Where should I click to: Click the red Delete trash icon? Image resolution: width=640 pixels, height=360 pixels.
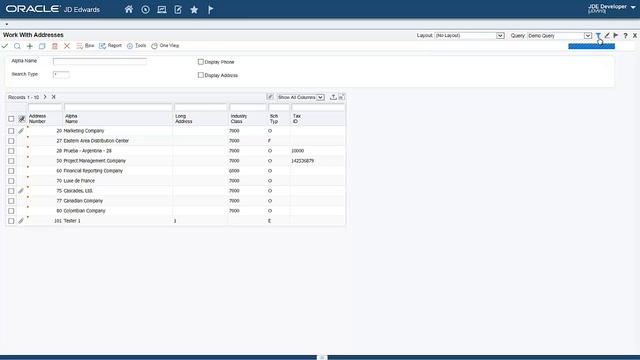(x=55, y=46)
